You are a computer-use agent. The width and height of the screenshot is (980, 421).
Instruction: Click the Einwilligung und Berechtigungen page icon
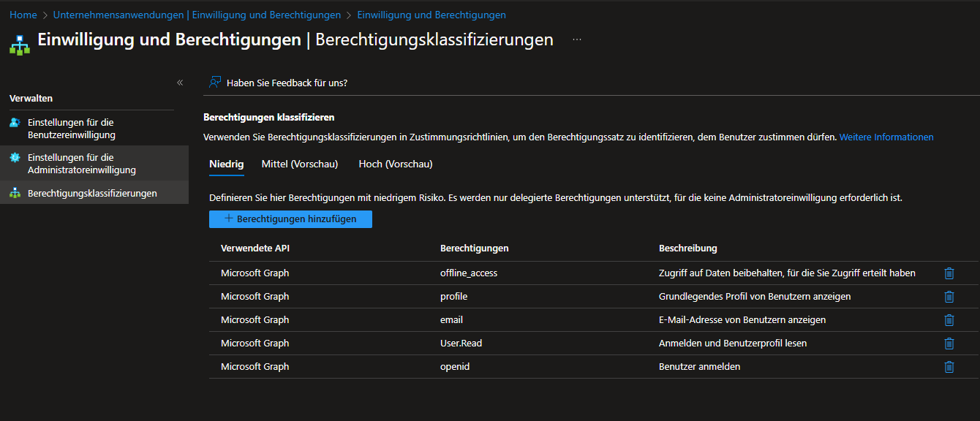(x=20, y=44)
